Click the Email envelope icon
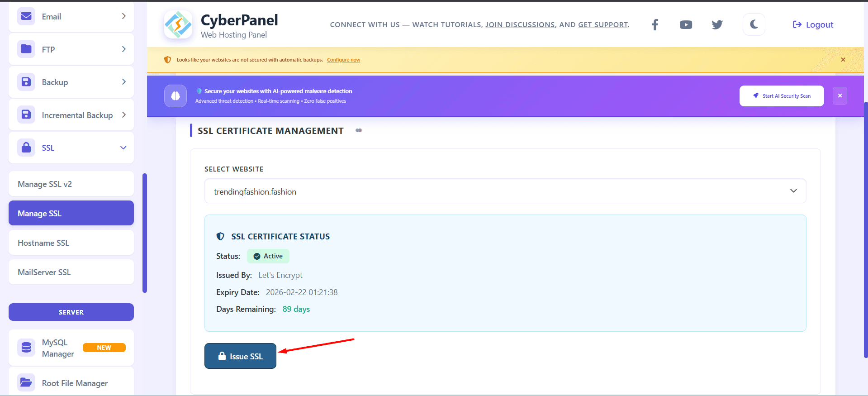 [x=26, y=16]
